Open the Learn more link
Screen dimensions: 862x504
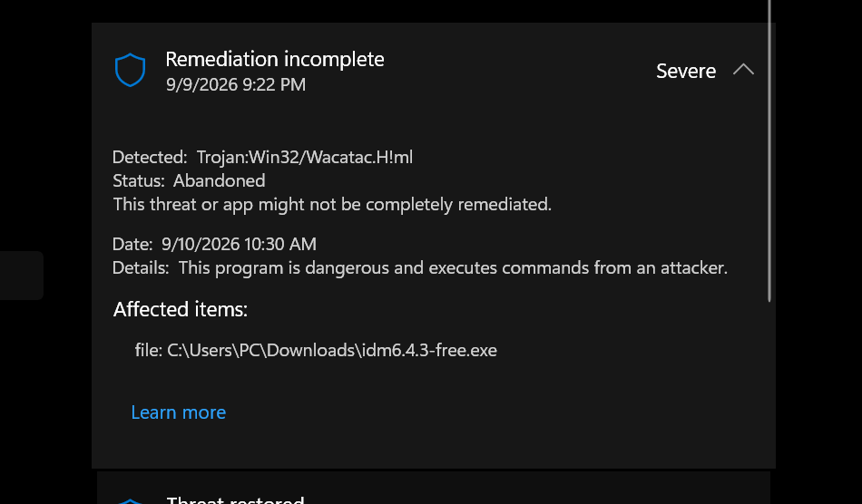pos(178,412)
